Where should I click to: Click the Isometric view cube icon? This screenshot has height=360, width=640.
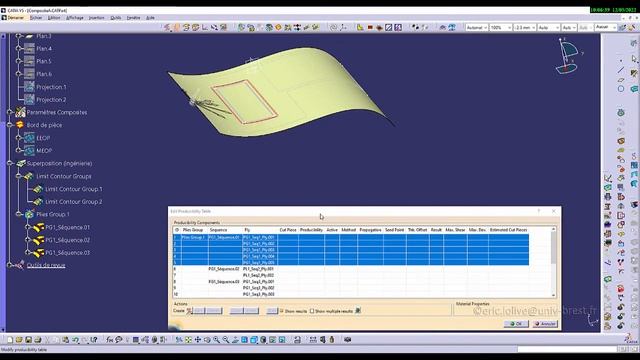(254, 340)
